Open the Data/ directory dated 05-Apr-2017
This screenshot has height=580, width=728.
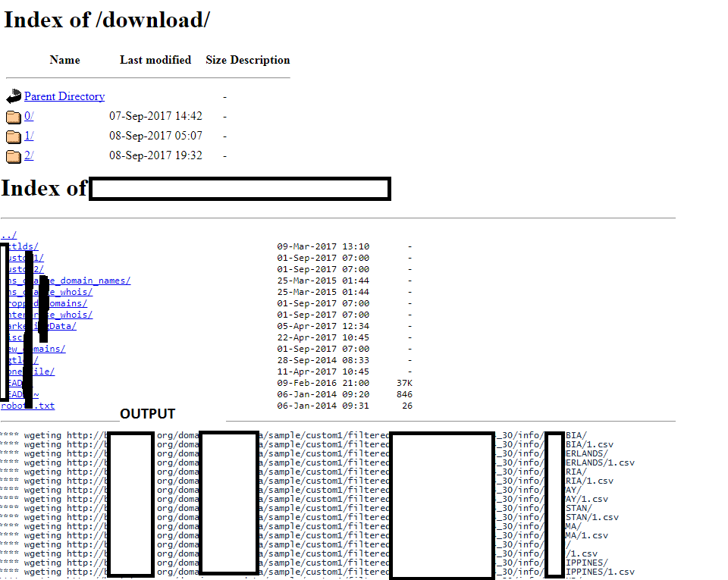pos(42,326)
